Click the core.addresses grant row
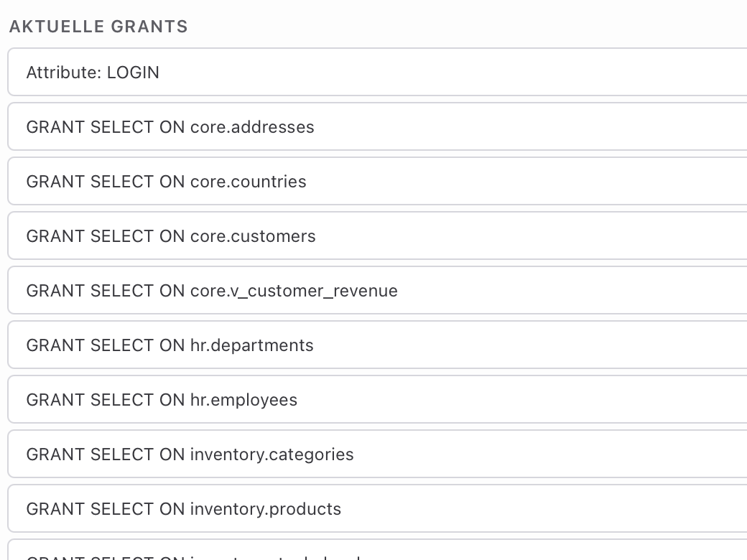 click(377, 126)
